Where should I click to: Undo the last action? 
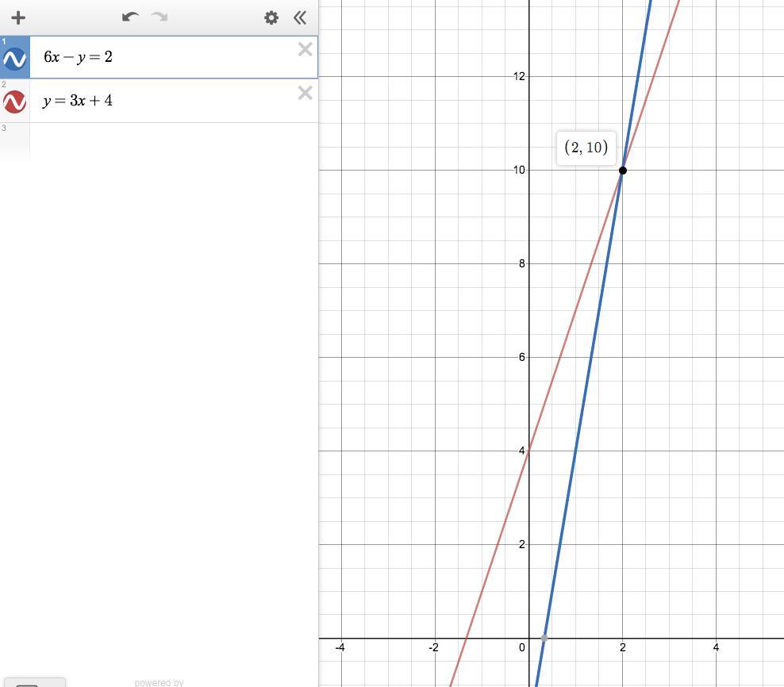[130, 17]
